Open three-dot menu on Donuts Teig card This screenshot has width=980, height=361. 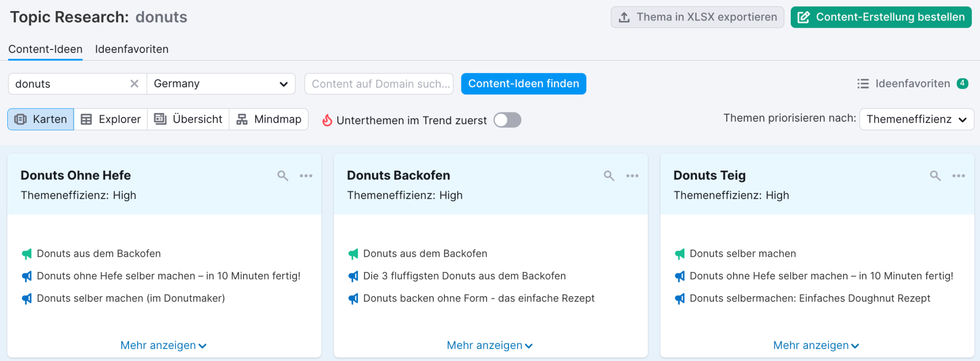(959, 176)
